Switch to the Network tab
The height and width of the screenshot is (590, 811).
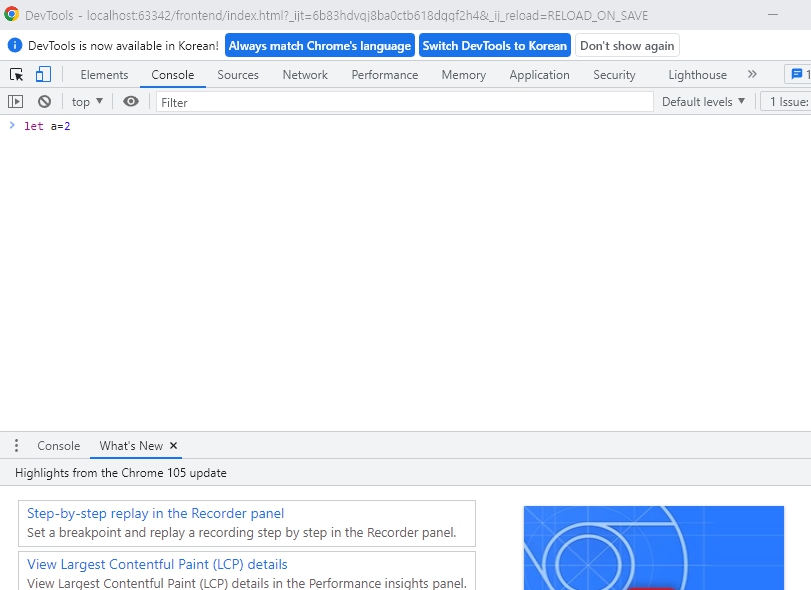point(305,75)
